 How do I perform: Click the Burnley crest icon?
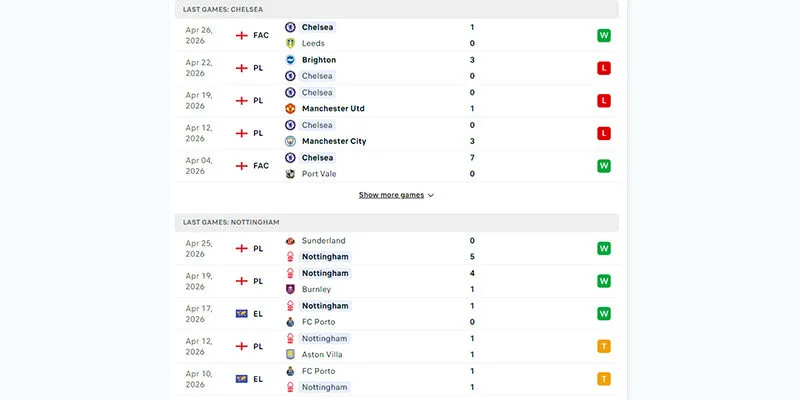(290, 289)
